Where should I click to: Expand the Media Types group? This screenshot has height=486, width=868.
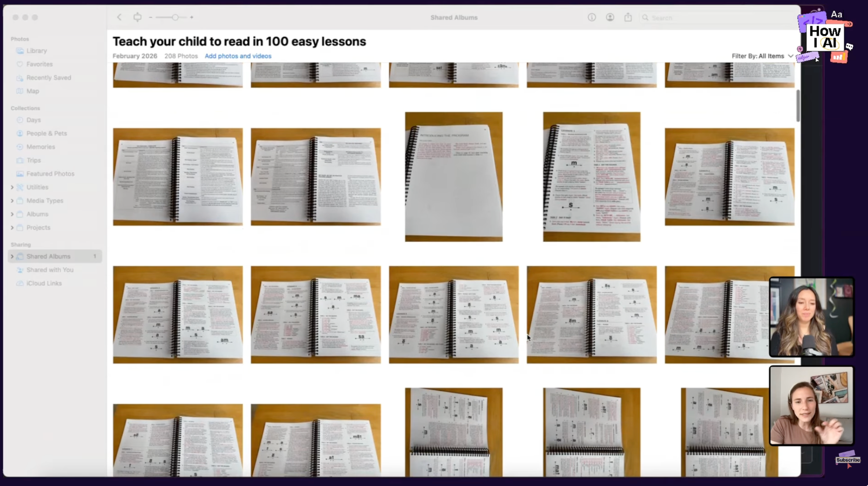click(12, 201)
